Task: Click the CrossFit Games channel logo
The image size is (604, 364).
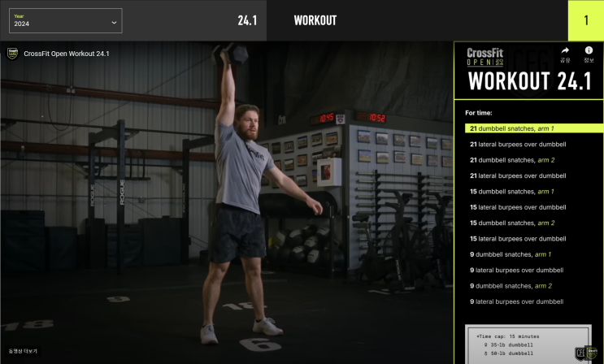Action: coord(13,54)
